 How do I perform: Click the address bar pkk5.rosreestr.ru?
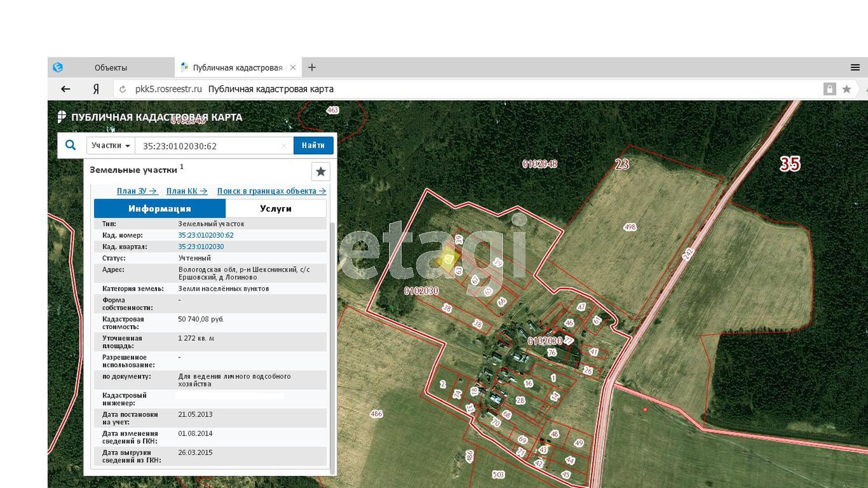(168, 89)
